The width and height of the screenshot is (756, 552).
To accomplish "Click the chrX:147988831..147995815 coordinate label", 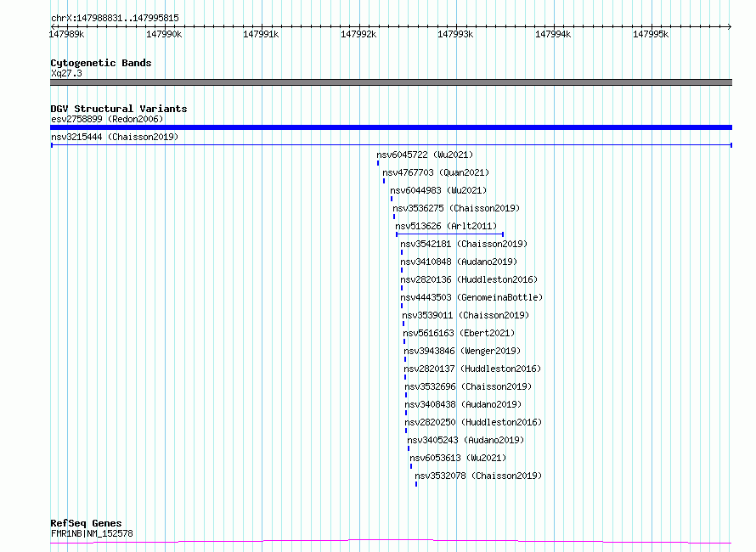I will pos(115,19).
